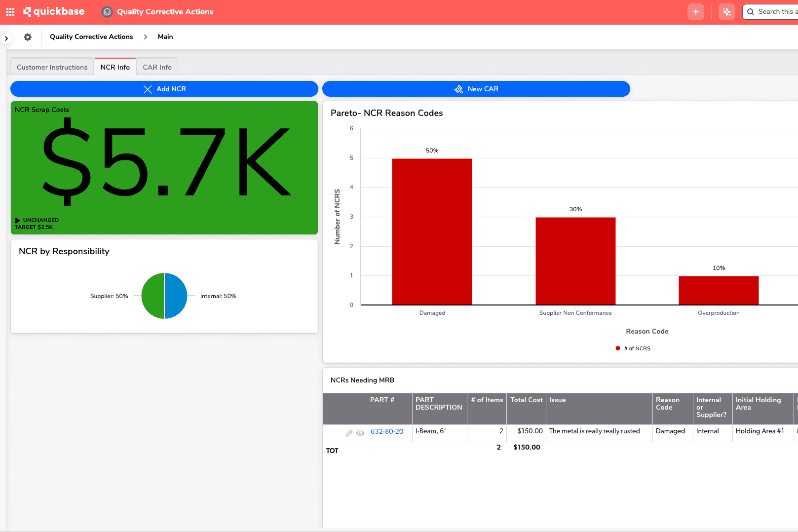Toggle the '# of NCRS' legend marker

pyautogui.click(x=618, y=348)
